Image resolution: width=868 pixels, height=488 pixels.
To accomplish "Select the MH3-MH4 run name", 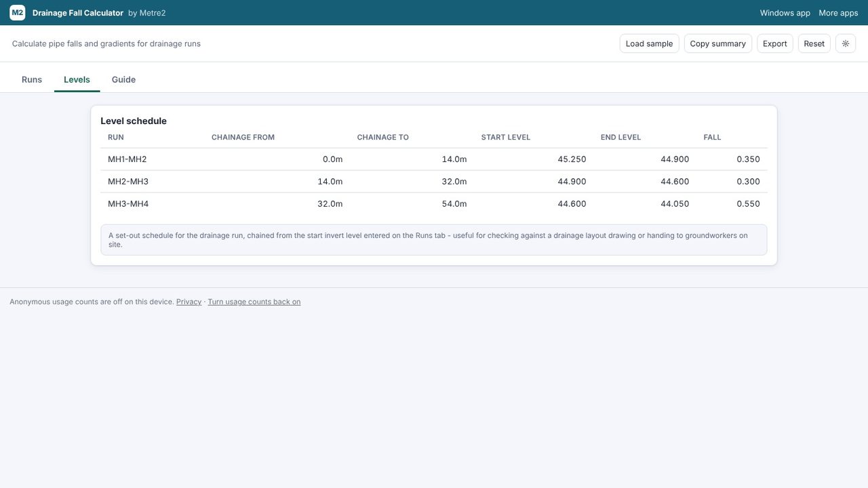I will pyautogui.click(x=128, y=204).
